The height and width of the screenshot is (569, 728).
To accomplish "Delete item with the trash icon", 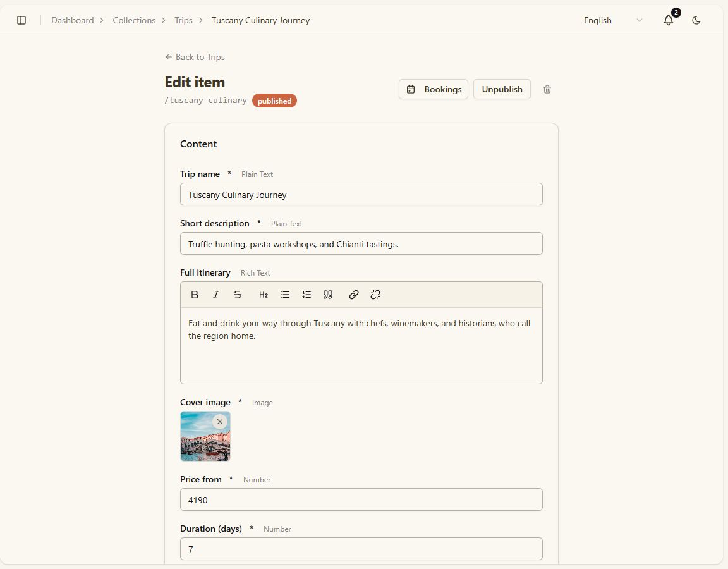I will tap(547, 89).
